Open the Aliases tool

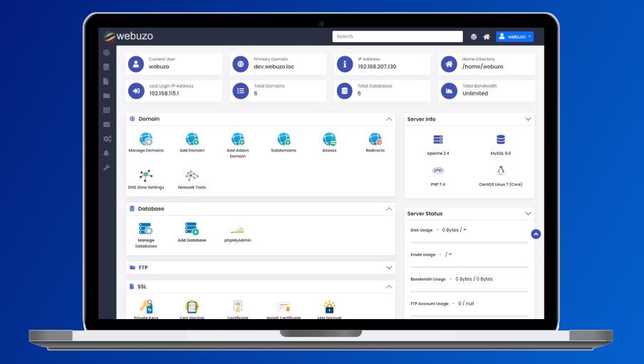(329, 140)
